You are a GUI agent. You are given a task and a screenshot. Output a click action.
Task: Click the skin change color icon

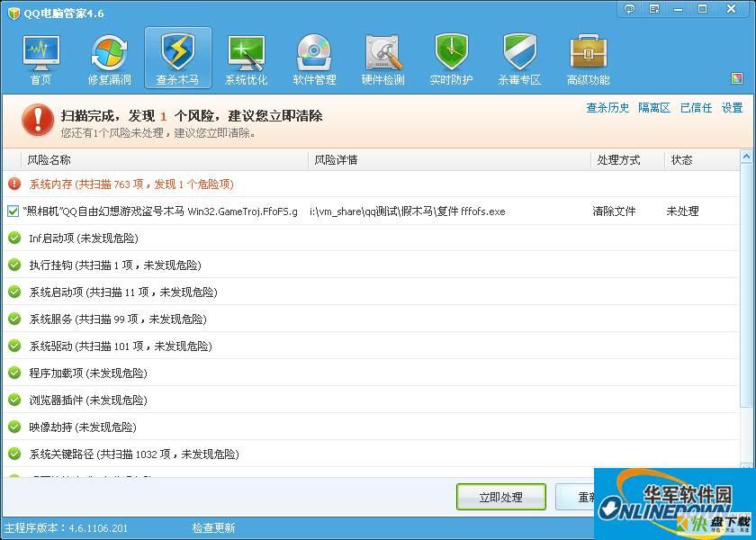click(737, 78)
